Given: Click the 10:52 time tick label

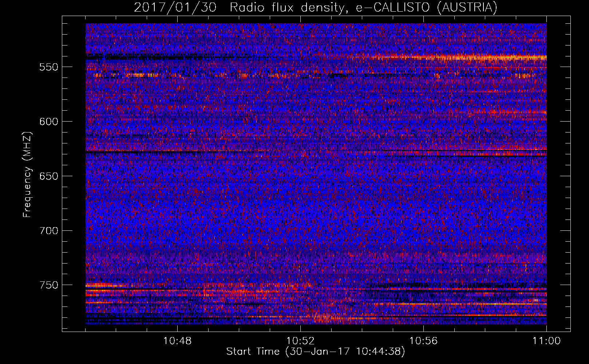Looking at the screenshot, I should (x=300, y=341).
